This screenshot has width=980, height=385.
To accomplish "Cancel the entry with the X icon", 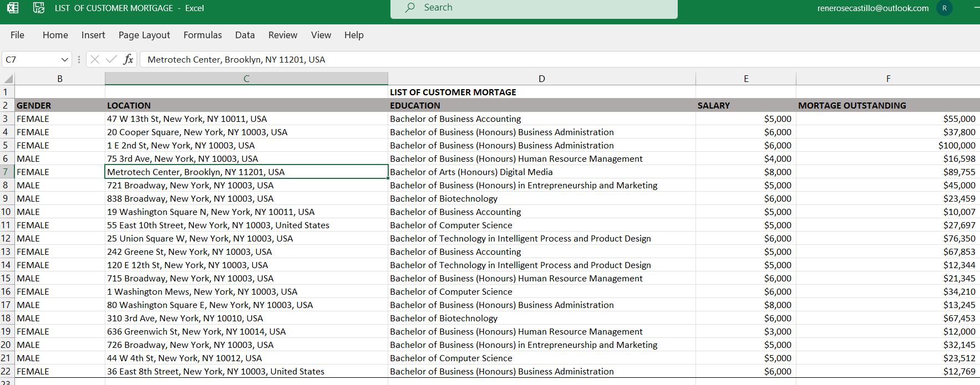I will [95, 59].
